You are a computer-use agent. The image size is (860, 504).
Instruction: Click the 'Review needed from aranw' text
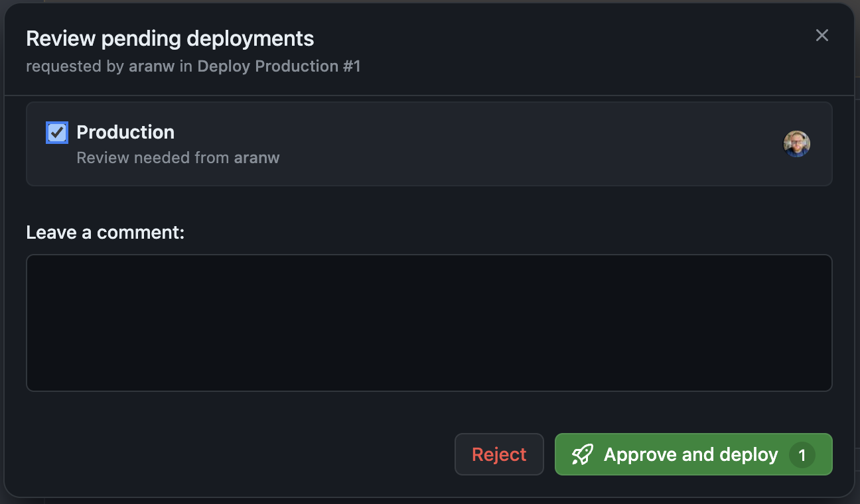pos(178,158)
